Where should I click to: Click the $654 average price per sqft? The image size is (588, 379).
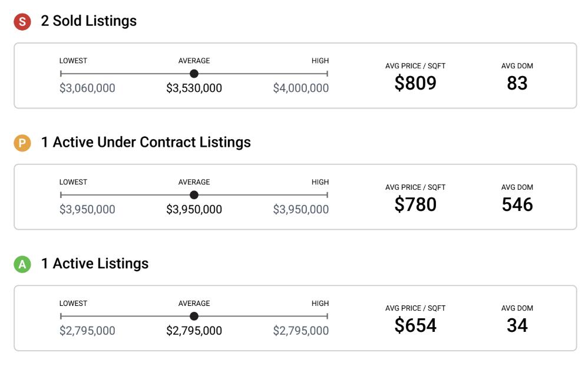coord(415,325)
